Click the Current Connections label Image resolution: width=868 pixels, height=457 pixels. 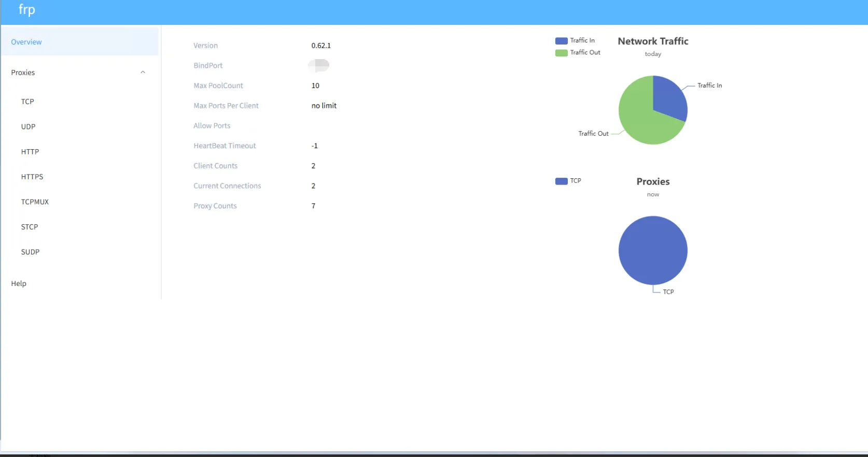(x=227, y=185)
